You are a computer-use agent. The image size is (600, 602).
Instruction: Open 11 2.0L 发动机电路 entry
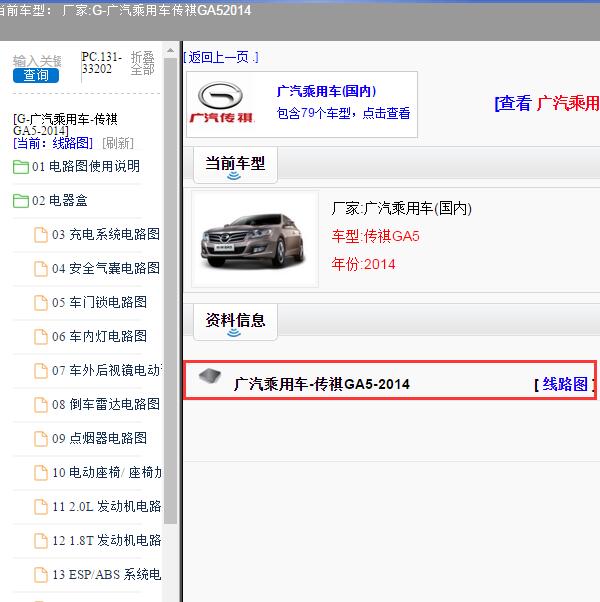tap(107, 506)
